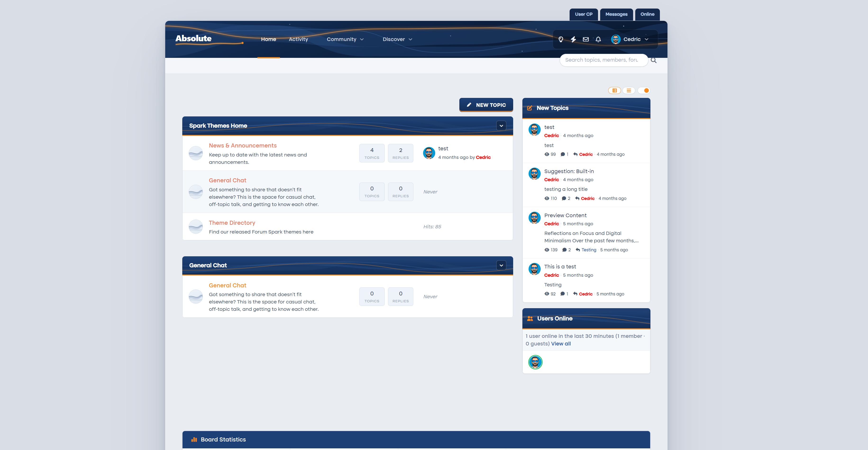The image size is (868, 450).
Task: Open the Activity nav item
Action: click(298, 39)
